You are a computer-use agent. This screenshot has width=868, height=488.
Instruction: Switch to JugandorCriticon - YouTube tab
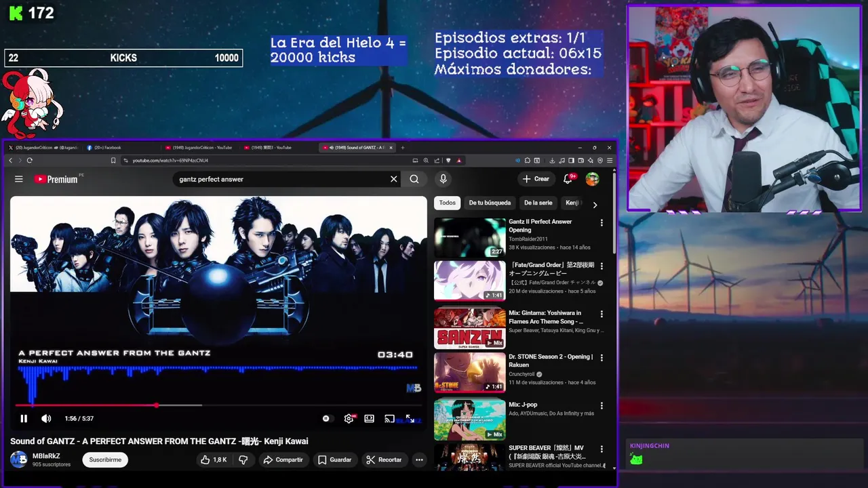[201, 147]
